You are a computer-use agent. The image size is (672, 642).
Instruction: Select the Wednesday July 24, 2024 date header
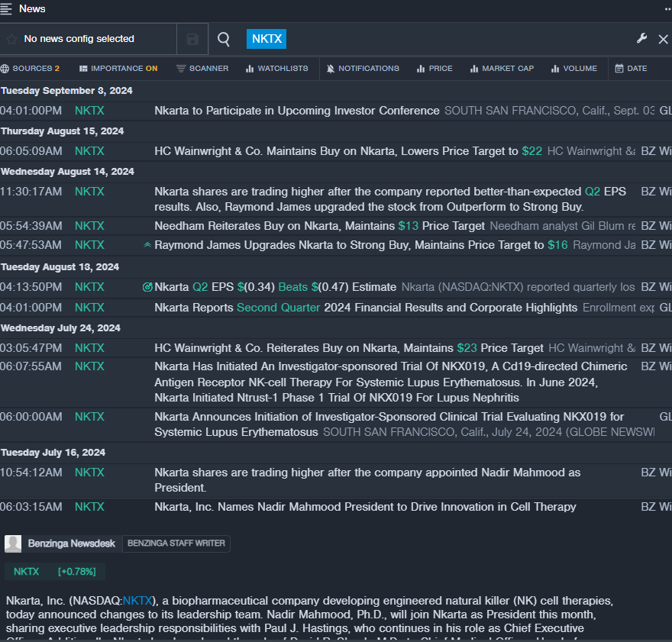tap(60, 328)
